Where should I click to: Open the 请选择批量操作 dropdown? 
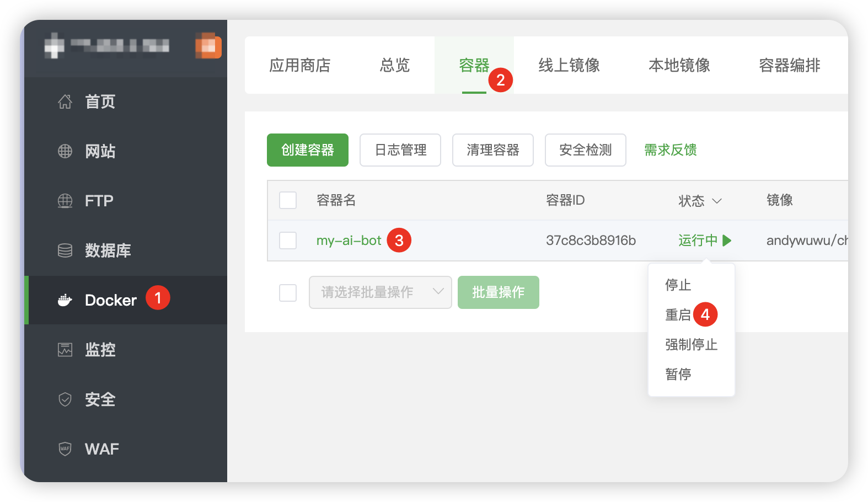tap(380, 292)
